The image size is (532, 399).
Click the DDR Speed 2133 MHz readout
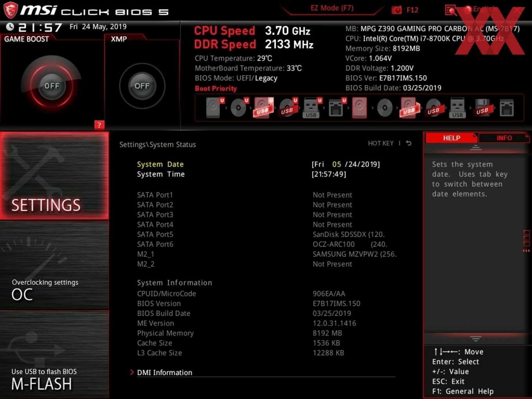click(254, 44)
